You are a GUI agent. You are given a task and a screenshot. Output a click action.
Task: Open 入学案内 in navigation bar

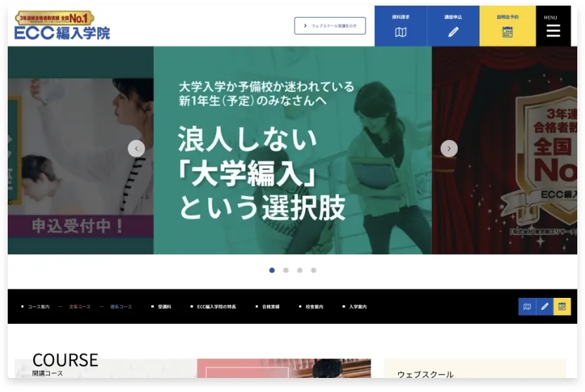[x=358, y=307]
